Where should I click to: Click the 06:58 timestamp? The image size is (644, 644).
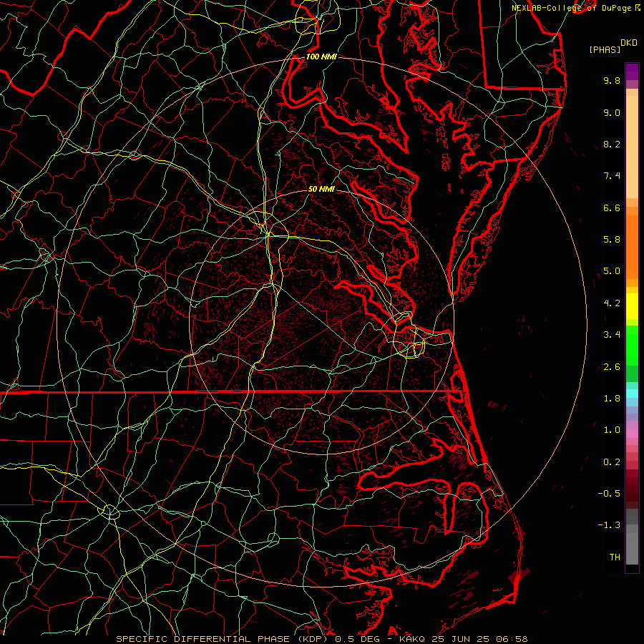pyautogui.click(x=510, y=639)
